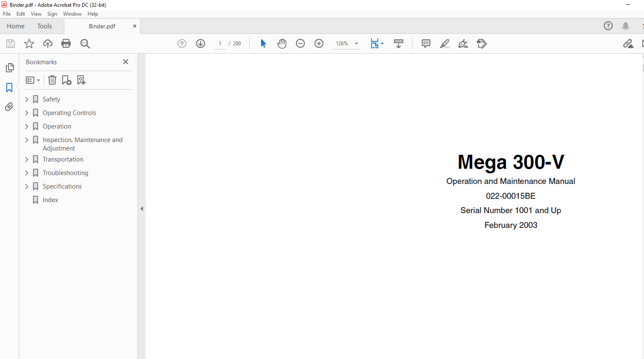Open the bookmarks options menu dropdown
This screenshot has height=359, width=644.
tap(33, 80)
